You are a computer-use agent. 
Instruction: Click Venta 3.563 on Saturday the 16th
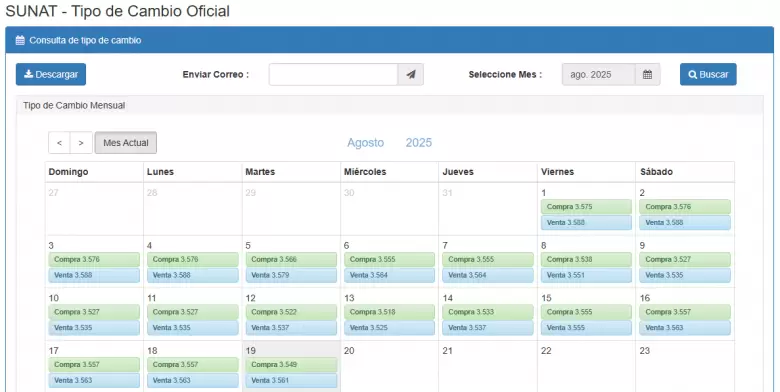pyautogui.click(x=684, y=328)
